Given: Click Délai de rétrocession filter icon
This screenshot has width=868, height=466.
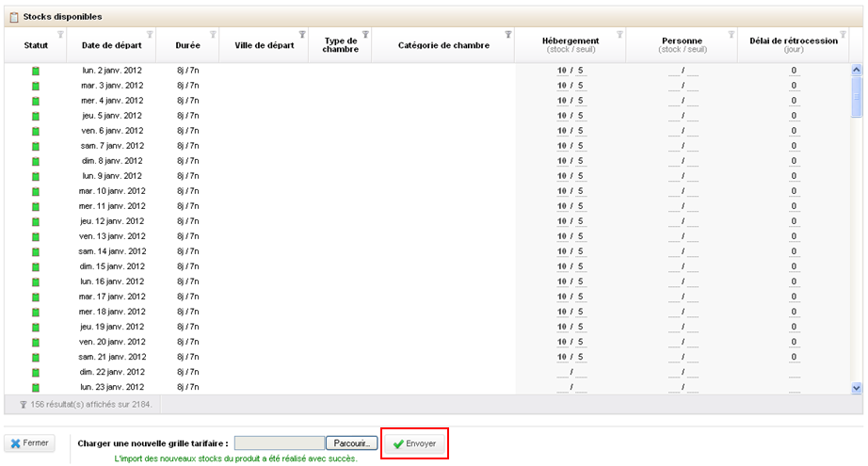Looking at the screenshot, I should click(x=843, y=35).
